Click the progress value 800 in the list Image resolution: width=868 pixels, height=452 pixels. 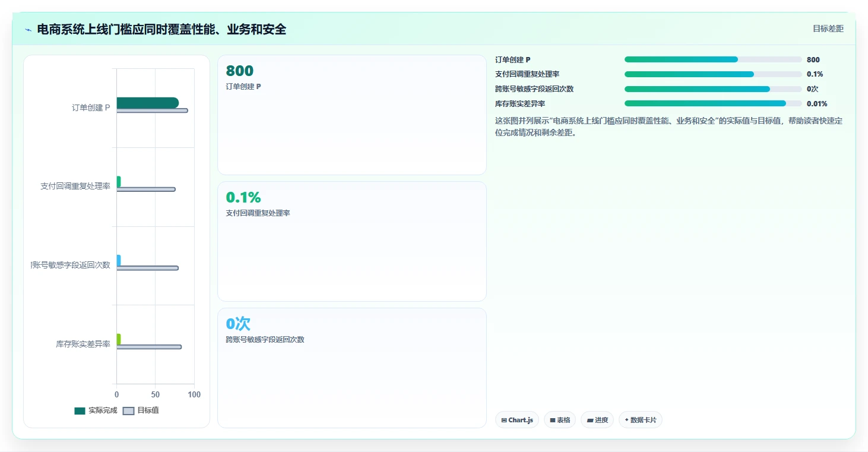click(x=813, y=59)
